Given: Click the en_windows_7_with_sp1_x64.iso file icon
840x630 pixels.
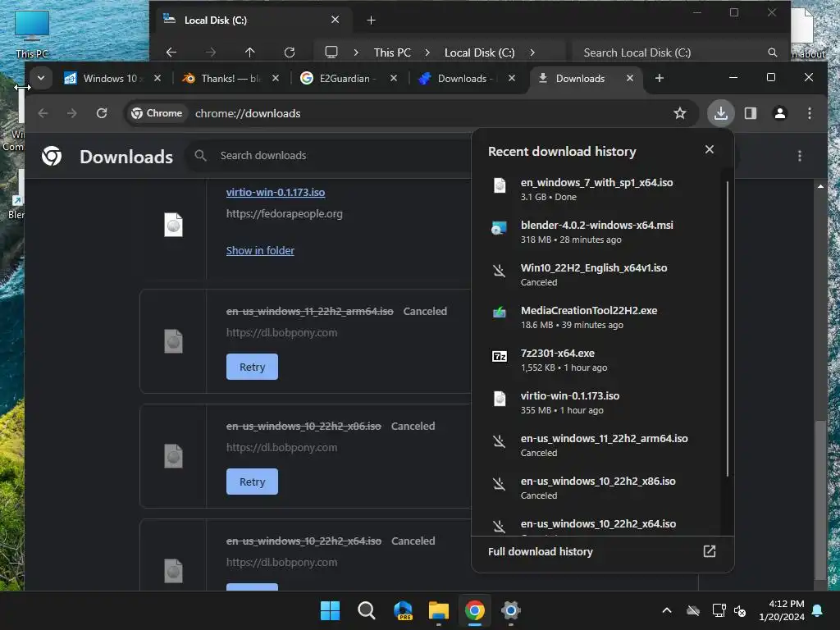Looking at the screenshot, I should 500,185.
